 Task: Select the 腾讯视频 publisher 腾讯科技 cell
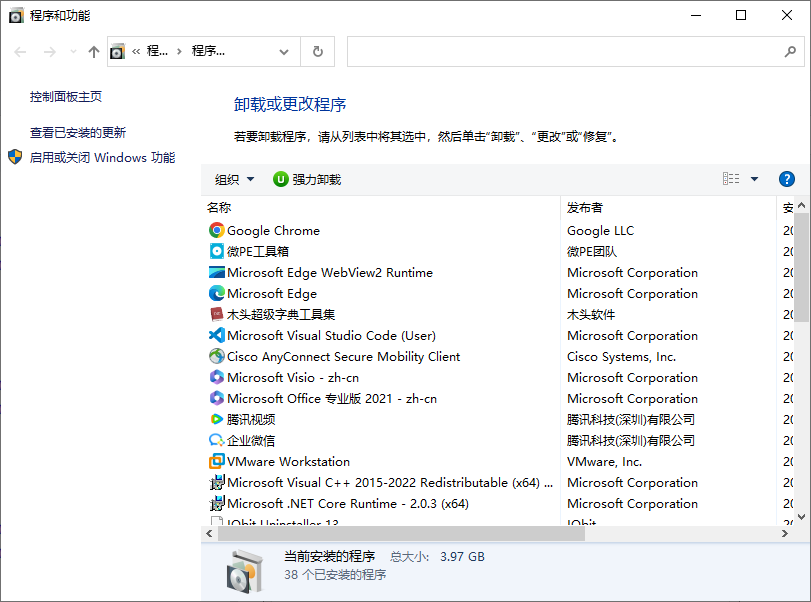pyautogui.click(x=630, y=419)
